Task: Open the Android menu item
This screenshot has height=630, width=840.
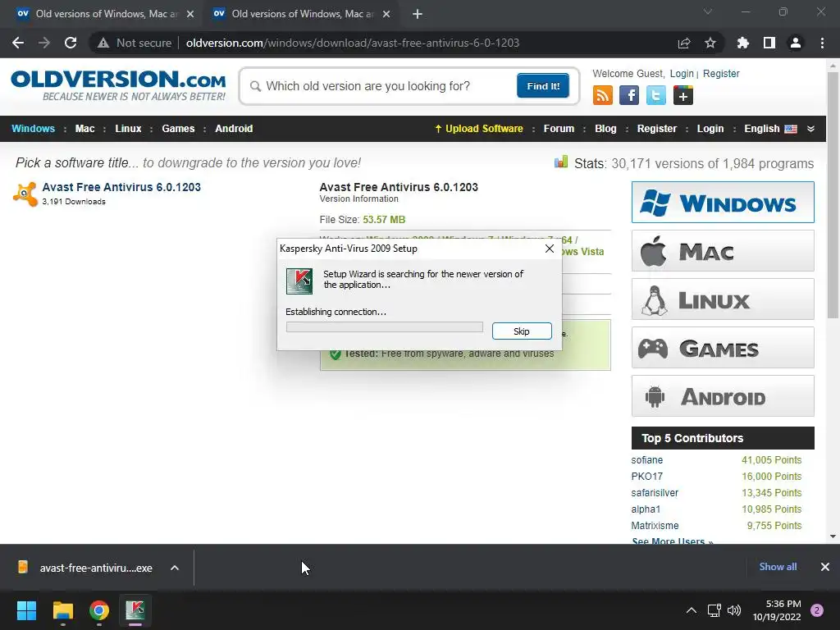Action: coord(234,129)
